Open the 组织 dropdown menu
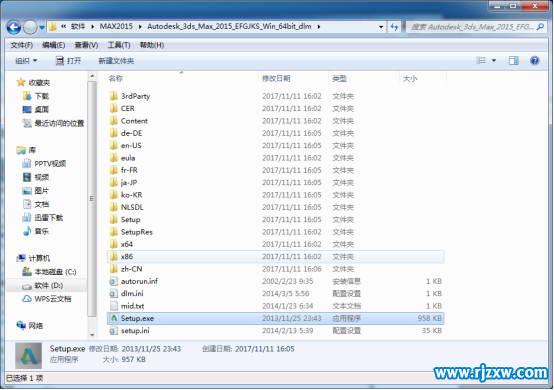The image size is (554, 390). coord(26,61)
